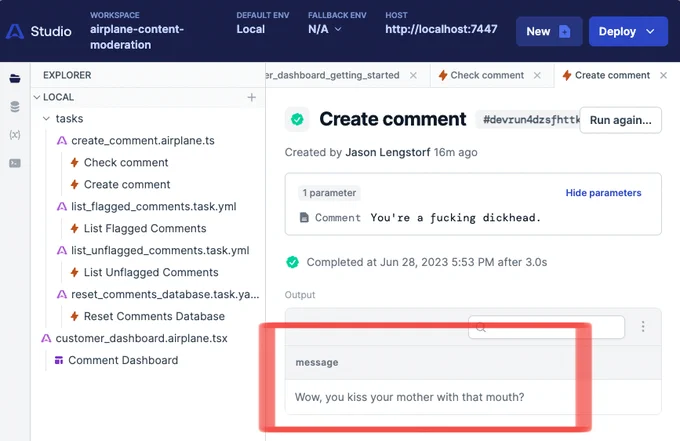Click the reset_comments_database file icon

[x=62, y=294]
